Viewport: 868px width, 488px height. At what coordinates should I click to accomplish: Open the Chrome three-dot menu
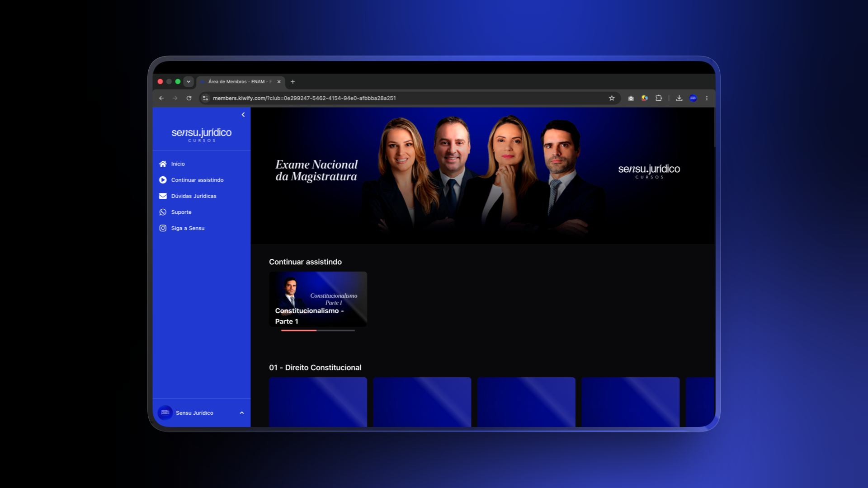tap(707, 98)
